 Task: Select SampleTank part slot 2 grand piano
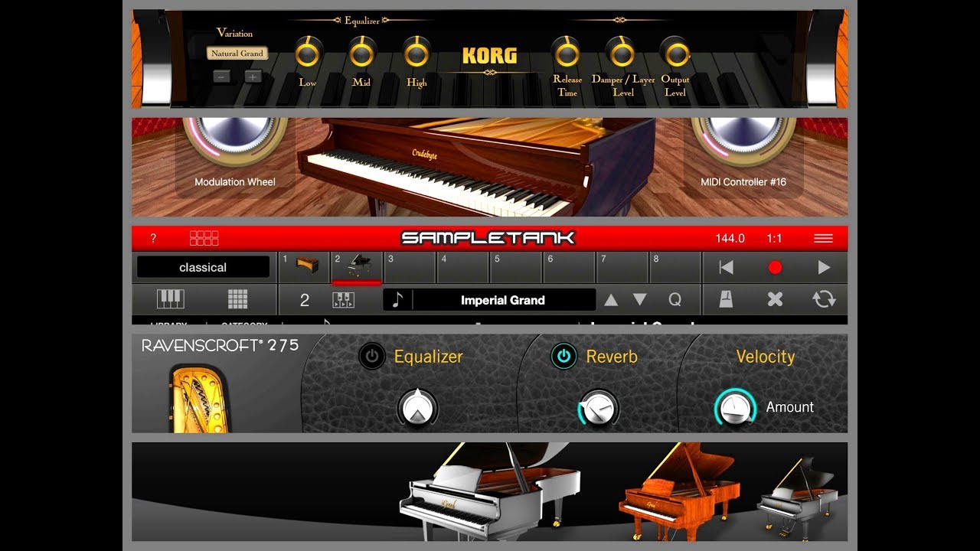(357, 268)
